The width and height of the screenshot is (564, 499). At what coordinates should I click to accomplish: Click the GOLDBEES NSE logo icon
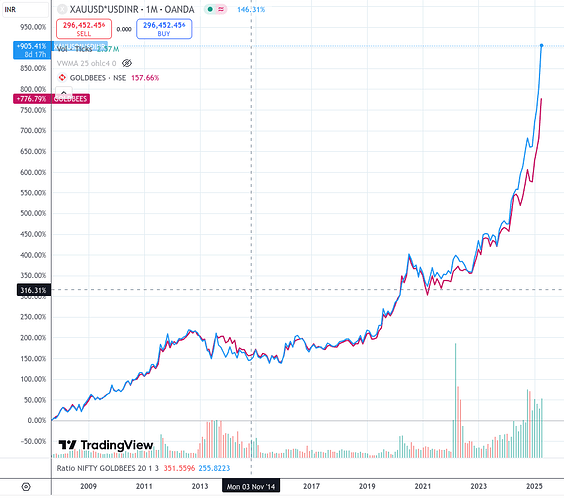pos(62,78)
